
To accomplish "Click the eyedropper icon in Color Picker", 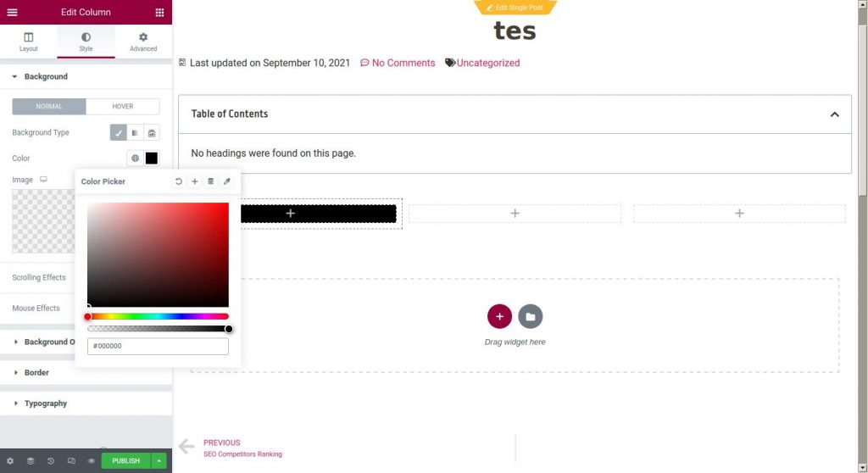I will tap(227, 181).
